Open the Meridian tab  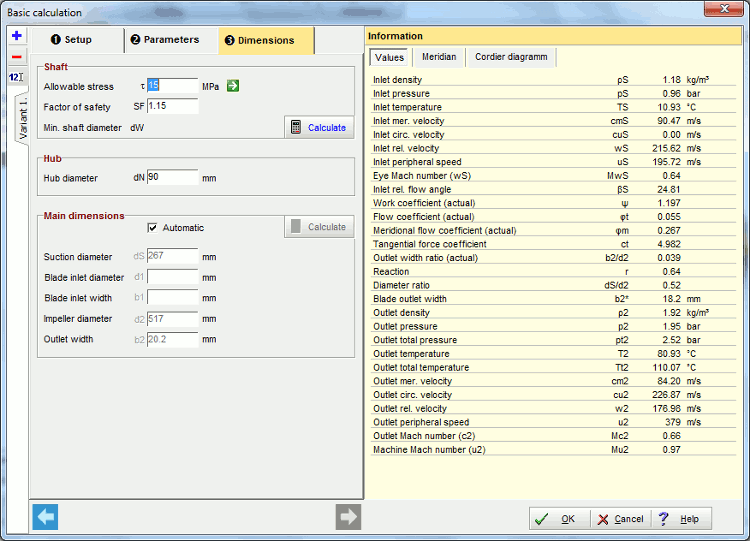click(439, 57)
